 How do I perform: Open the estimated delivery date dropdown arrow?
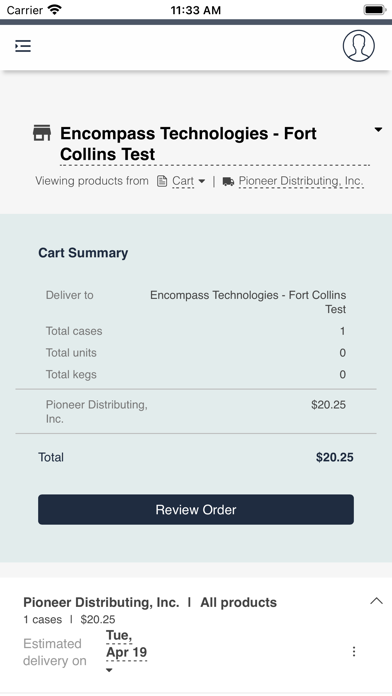pyautogui.click(x=109, y=670)
